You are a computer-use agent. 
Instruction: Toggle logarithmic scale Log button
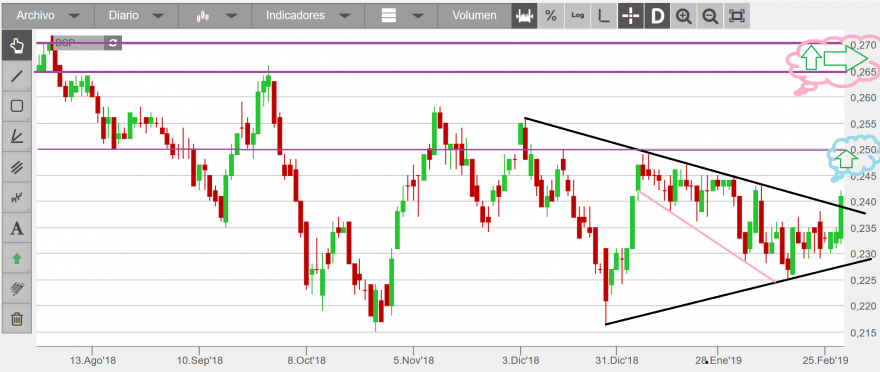tap(578, 16)
